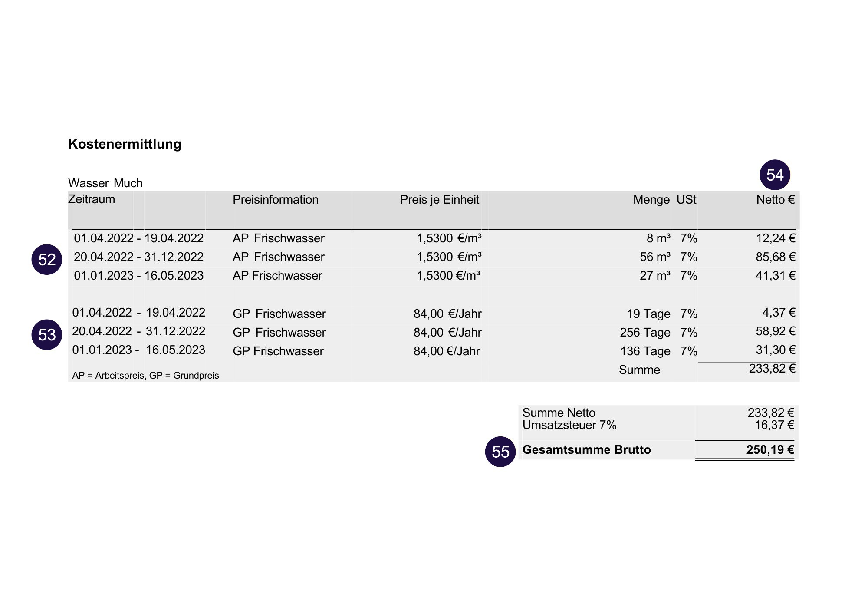Click the numbered marker 52
Image resolution: width=868 pixels, height=614 pixels.
[x=47, y=260]
